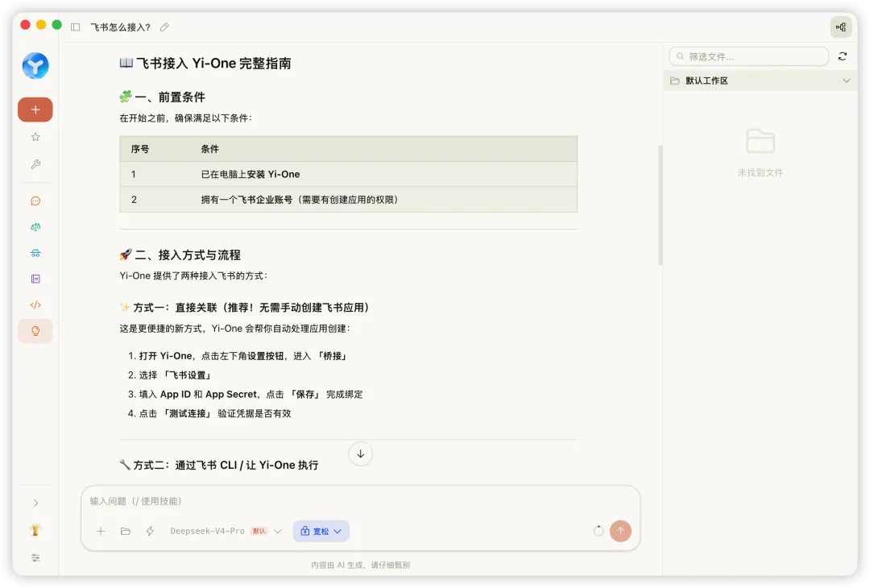The image size is (870, 588).
Task: Click the loading spinner indicator near send
Action: click(x=598, y=532)
